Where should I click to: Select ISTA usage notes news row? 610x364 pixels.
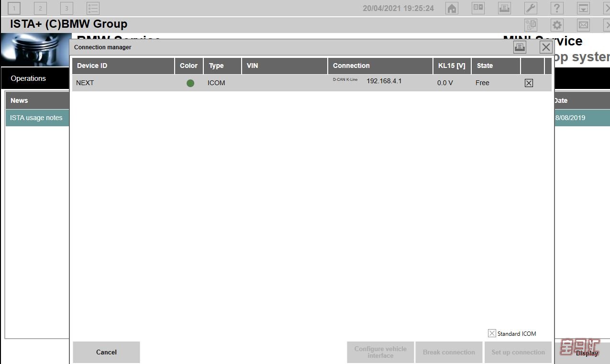(37, 118)
